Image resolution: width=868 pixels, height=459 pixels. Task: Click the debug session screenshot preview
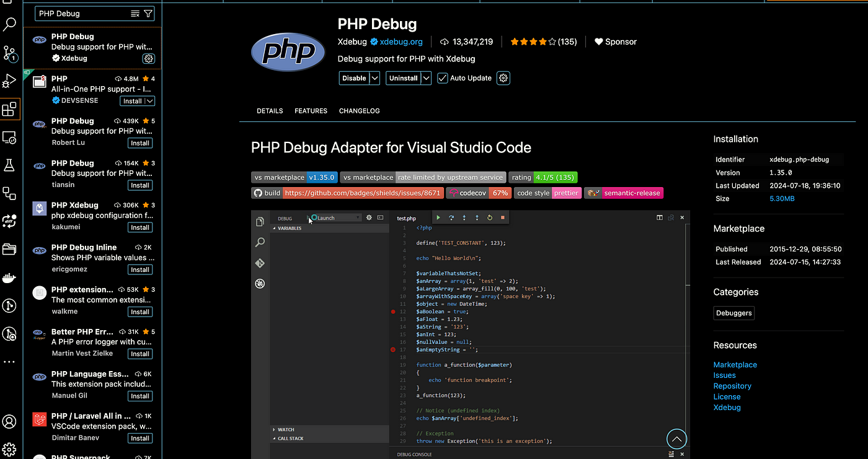click(x=471, y=334)
